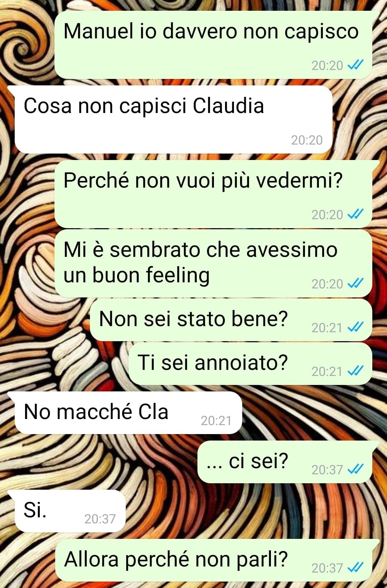Tap the 20:20 timestamp under 'Cosa non capisci Claudia'

(x=307, y=140)
